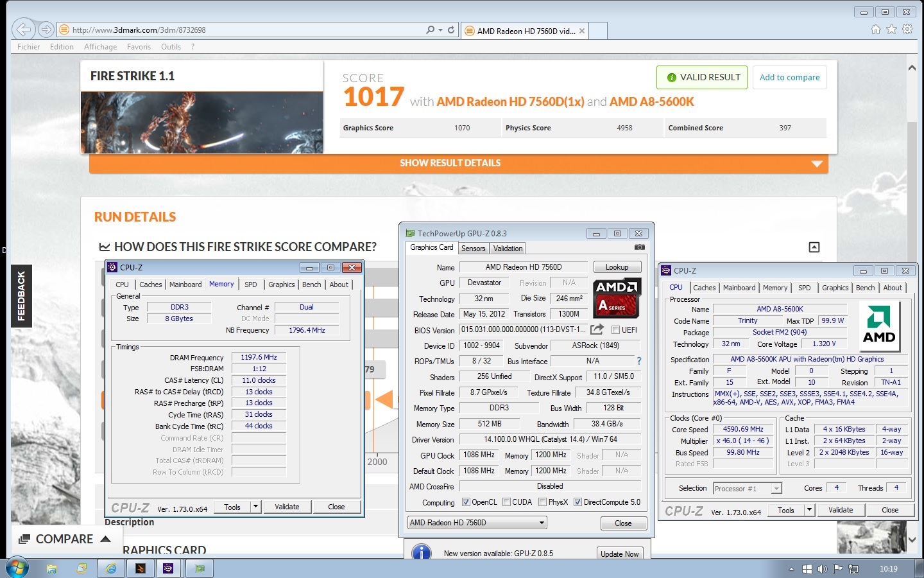Open the Memory tab in right CPU-Z window

pyautogui.click(x=775, y=288)
